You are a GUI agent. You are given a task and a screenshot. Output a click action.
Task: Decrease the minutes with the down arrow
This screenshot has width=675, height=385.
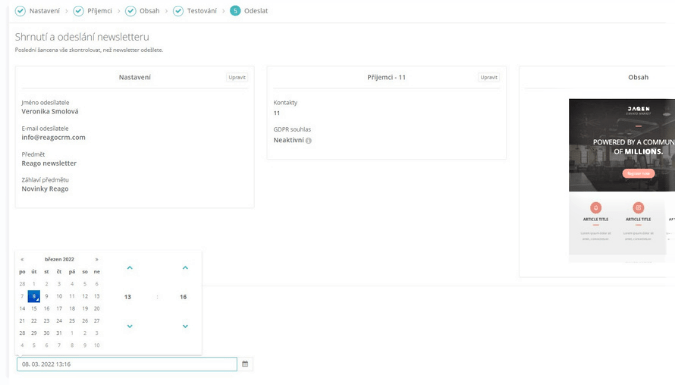[x=185, y=326]
